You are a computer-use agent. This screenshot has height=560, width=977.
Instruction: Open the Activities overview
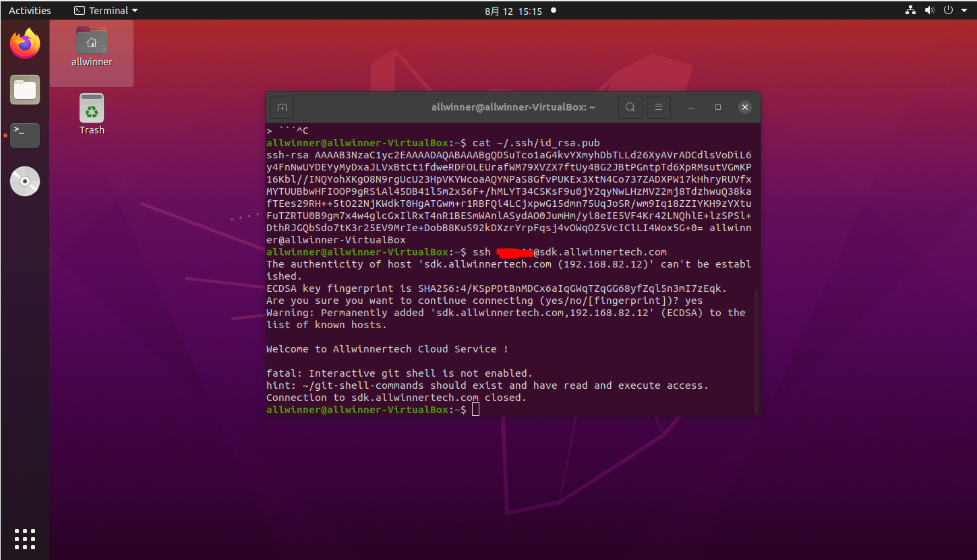pyautogui.click(x=30, y=10)
